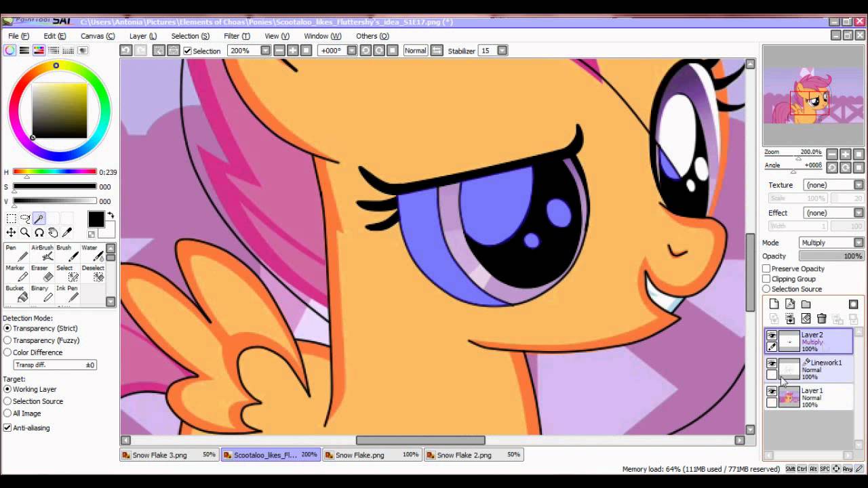Adjust the Hue slider
The image size is (868, 488).
click(x=55, y=172)
